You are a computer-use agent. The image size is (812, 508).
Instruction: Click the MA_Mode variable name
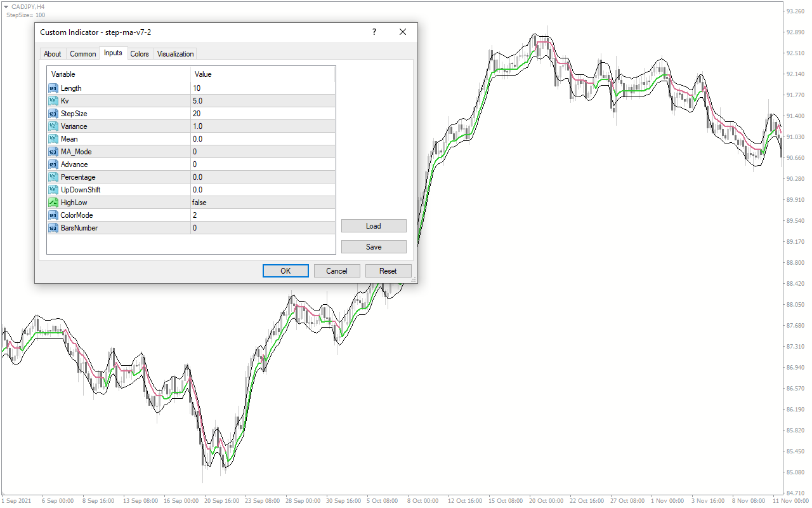click(x=76, y=152)
